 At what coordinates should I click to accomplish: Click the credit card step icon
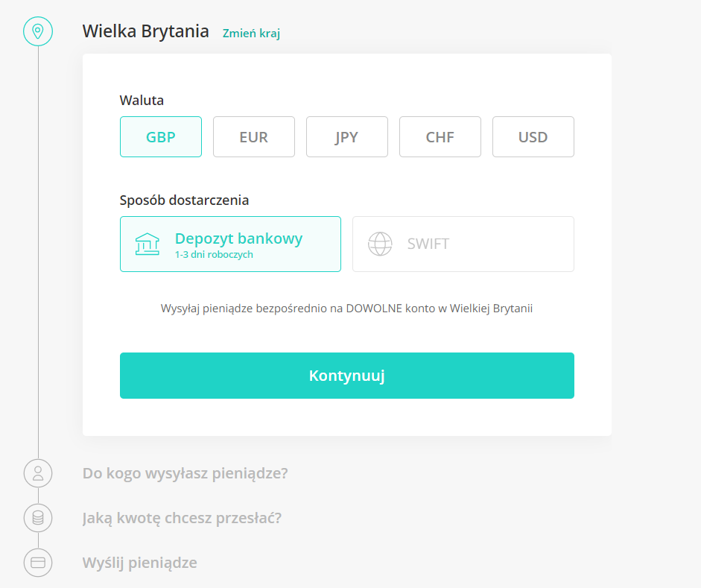pyautogui.click(x=38, y=563)
